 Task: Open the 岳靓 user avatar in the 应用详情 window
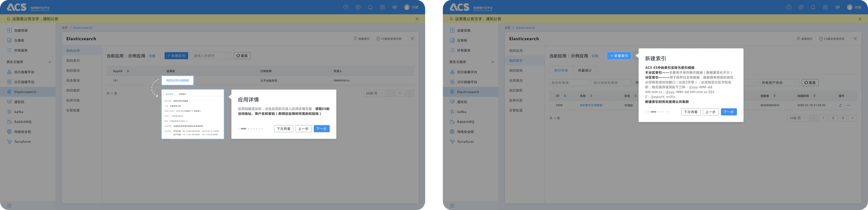click(x=407, y=7)
